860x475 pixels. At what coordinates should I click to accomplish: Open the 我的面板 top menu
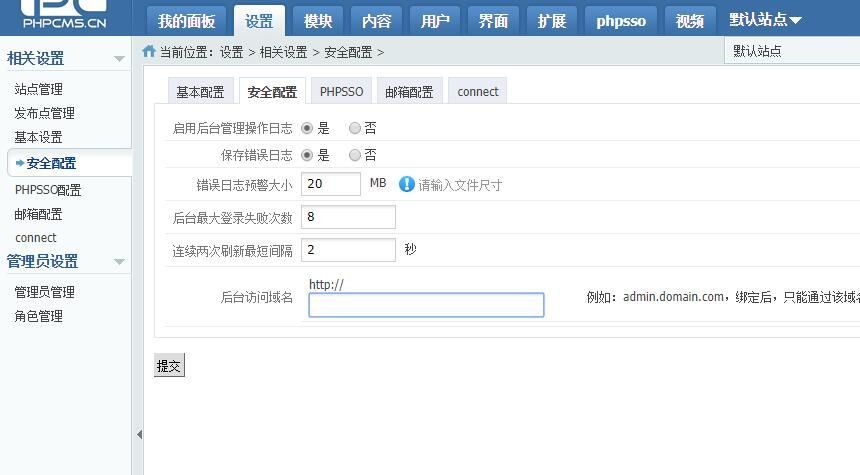coord(186,21)
